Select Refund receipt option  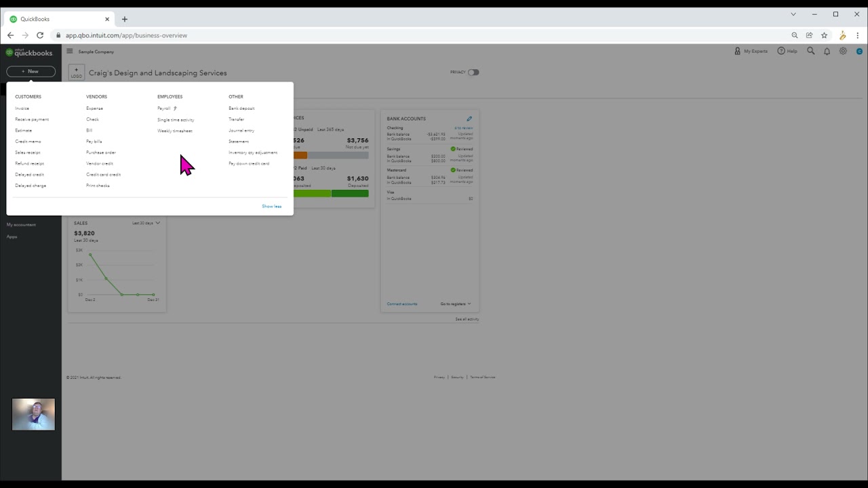click(x=29, y=163)
